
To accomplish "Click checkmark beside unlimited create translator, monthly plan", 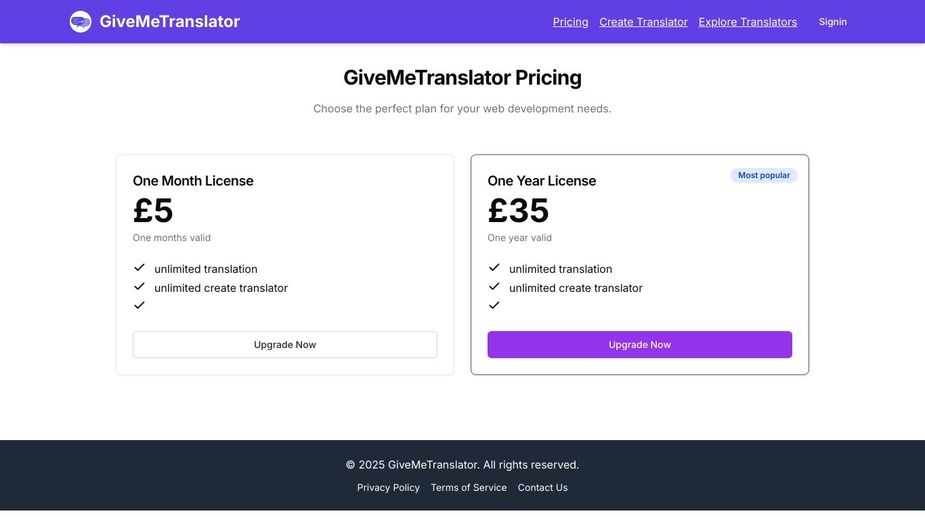I will tap(139, 287).
